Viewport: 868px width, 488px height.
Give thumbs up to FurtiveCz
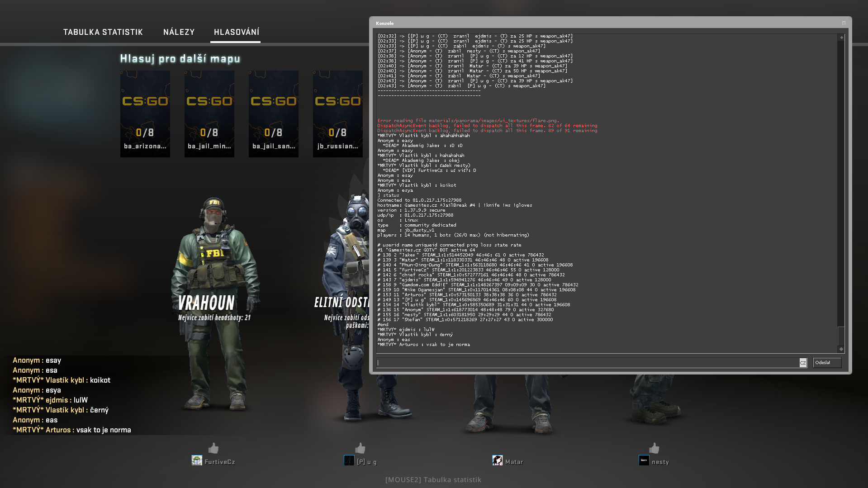click(213, 448)
